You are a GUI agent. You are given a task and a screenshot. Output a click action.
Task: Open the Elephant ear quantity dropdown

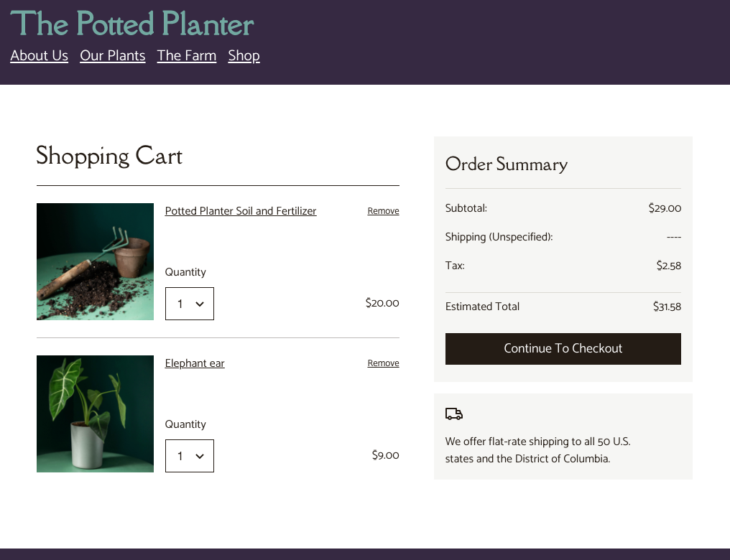[x=190, y=456]
